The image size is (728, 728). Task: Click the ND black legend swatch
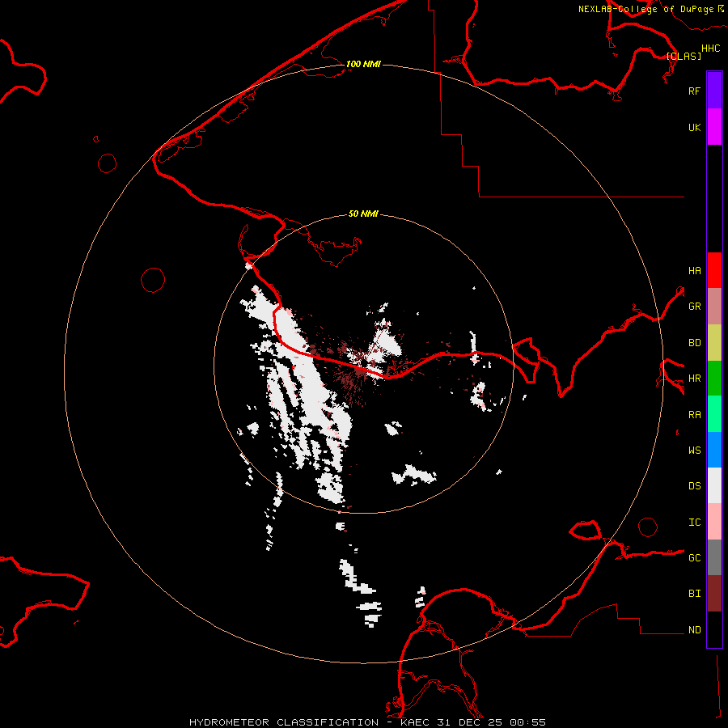(714, 629)
